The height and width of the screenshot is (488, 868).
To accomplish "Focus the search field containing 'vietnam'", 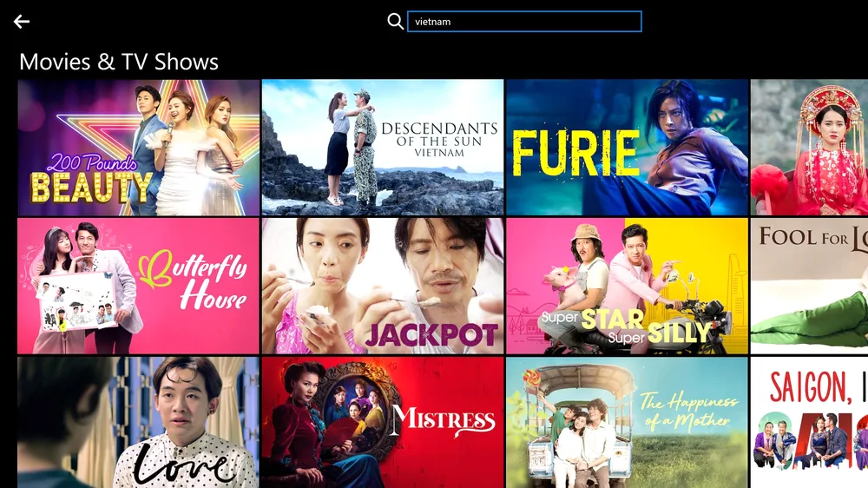I will tap(524, 22).
